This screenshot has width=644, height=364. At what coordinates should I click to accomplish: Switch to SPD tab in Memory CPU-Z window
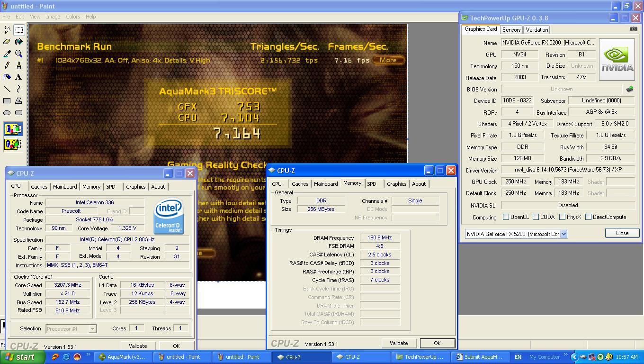tap(372, 184)
